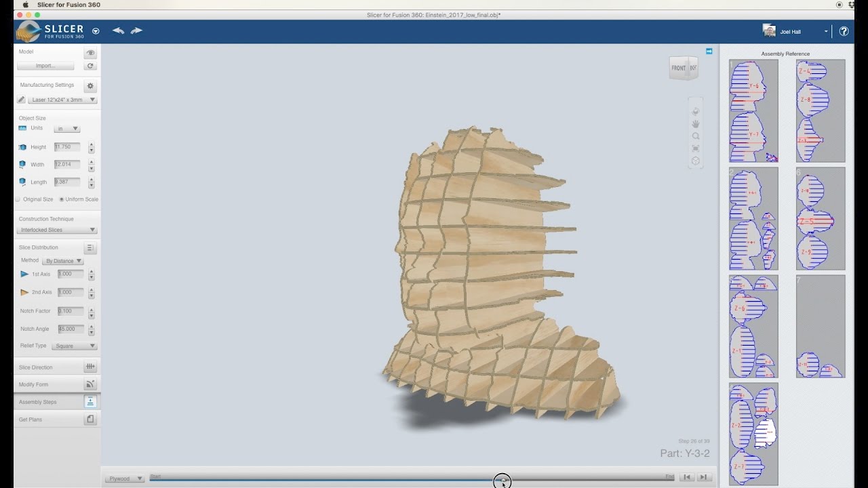Select the pan hand tool
Viewport: 868px width, 488px height.
[x=695, y=123]
